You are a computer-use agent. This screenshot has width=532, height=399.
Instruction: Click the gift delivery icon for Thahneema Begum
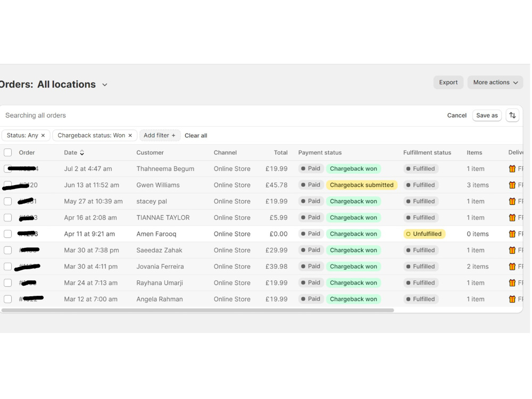point(512,169)
